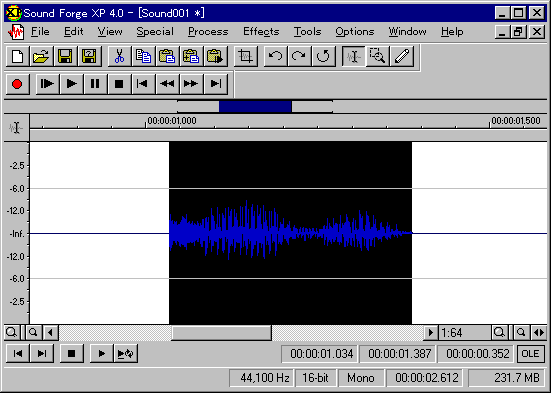Screen dimensions: 551x393
Task: Open the Process menu
Action: pos(208,32)
